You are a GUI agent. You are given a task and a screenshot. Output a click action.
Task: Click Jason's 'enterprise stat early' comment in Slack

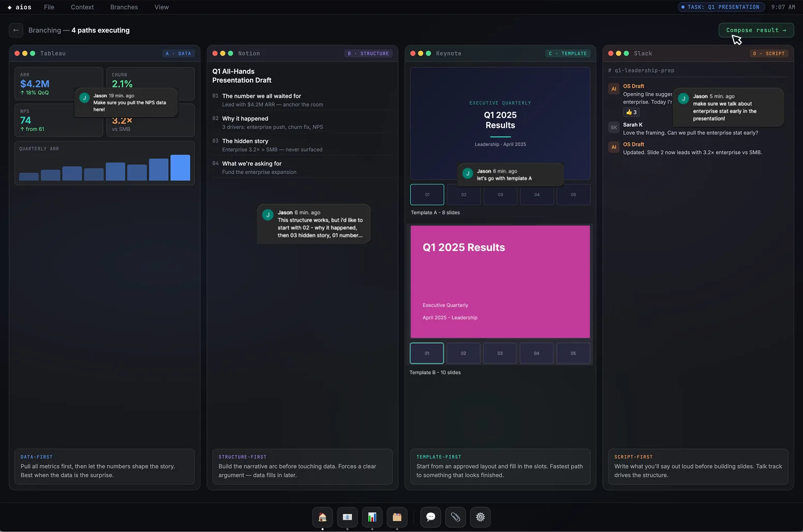[x=728, y=107]
